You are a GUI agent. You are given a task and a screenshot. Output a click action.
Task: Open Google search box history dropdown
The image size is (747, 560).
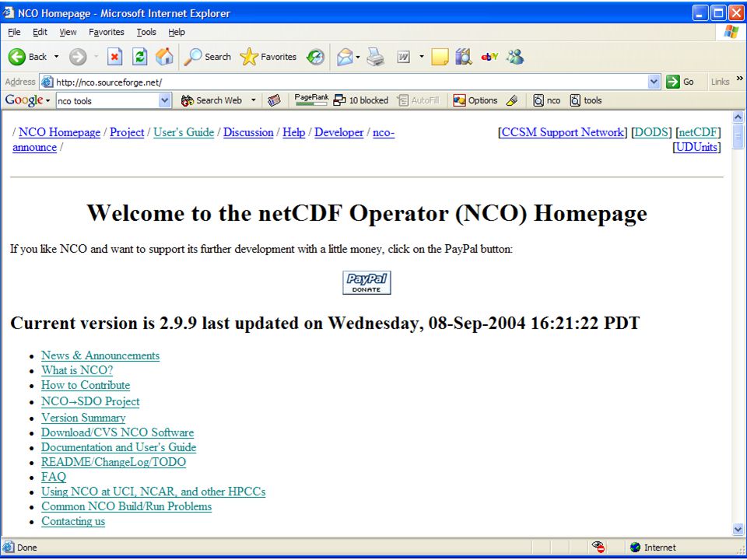click(165, 100)
